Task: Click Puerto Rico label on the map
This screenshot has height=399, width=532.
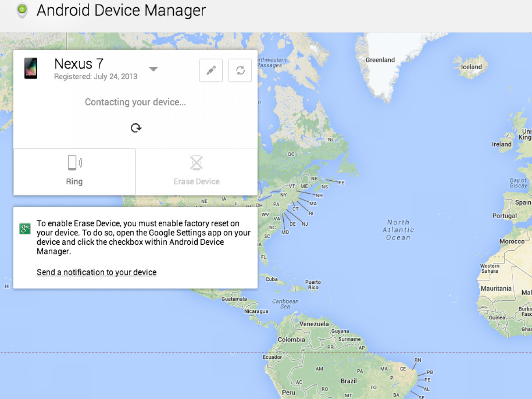Action: pyautogui.click(x=313, y=285)
